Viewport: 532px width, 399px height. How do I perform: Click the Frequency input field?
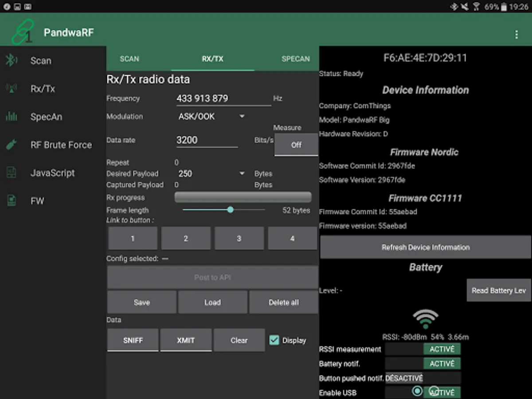223,98
